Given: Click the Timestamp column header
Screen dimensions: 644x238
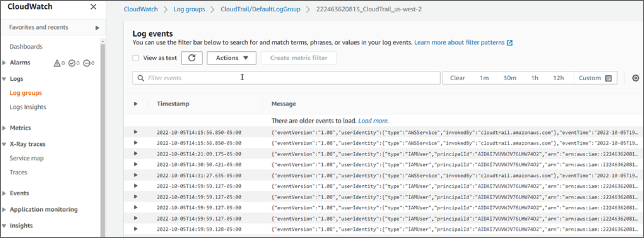Looking at the screenshot, I should pyautogui.click(x=173, y=104).
